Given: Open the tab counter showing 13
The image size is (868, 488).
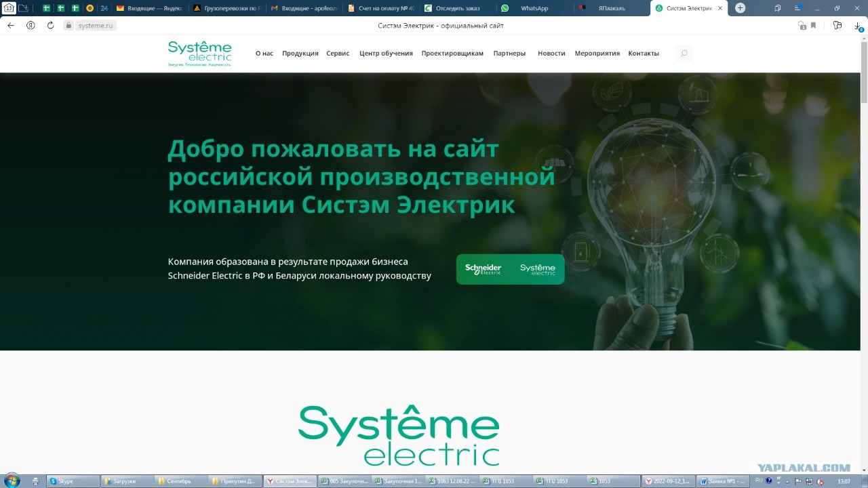Looking at the screenshot, I should point(9,8).
